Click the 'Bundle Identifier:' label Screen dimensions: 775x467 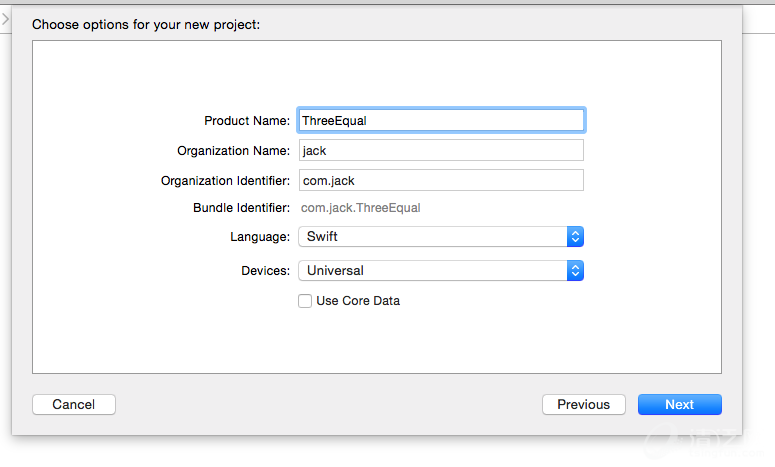coord(241,208)
